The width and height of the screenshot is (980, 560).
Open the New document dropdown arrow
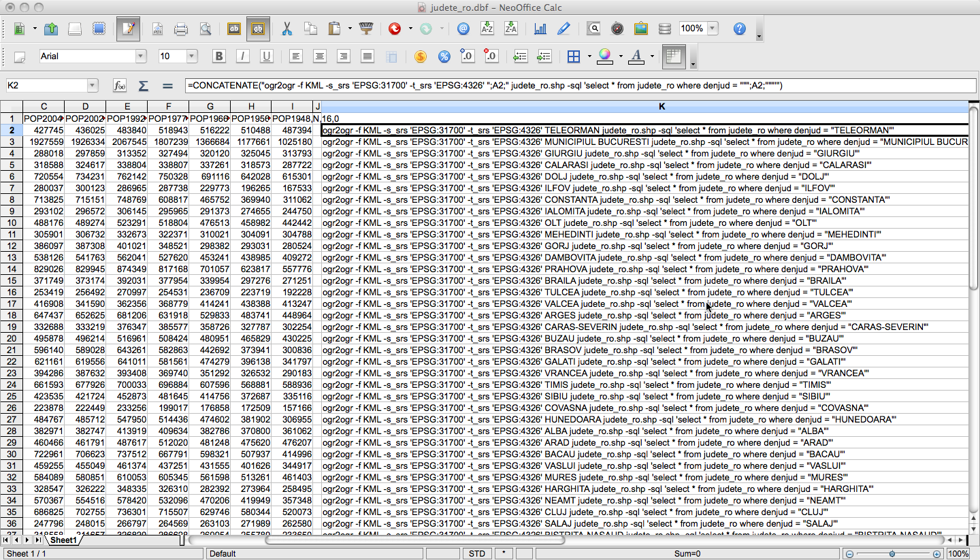click(34, 29)
